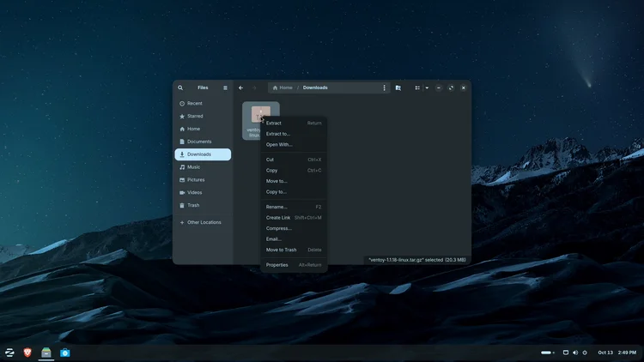Viewport: 644px width, 362px height.
Task: Choose Open With... in context menu
Action: pyautogui.click(x=294, y=144)
